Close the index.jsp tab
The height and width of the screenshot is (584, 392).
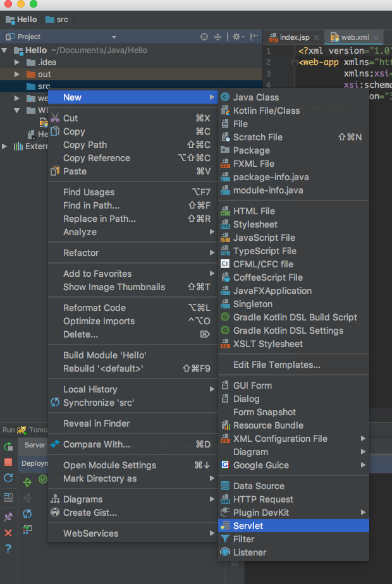click(316, 38)
